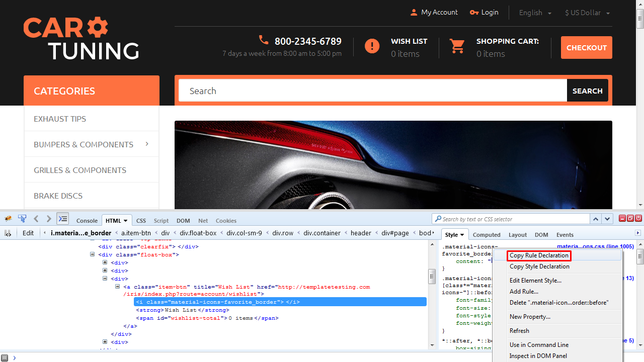Viewport: 644px width, 362px height.
Task: Click the Login key icon
Action: click(x=474, y=13)
